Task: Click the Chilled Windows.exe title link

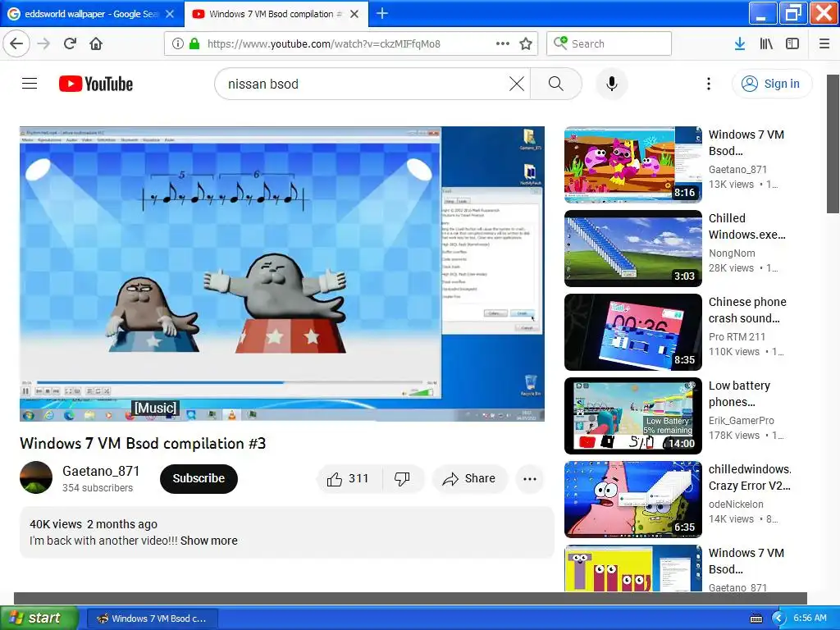Action: 747,226
